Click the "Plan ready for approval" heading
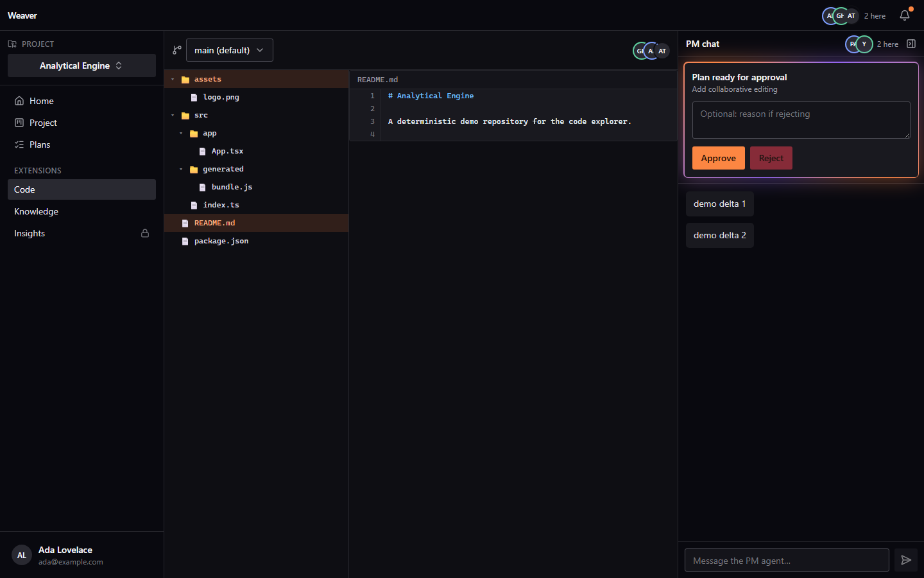Viewport: 924px width, 578px height. (739, 77)
